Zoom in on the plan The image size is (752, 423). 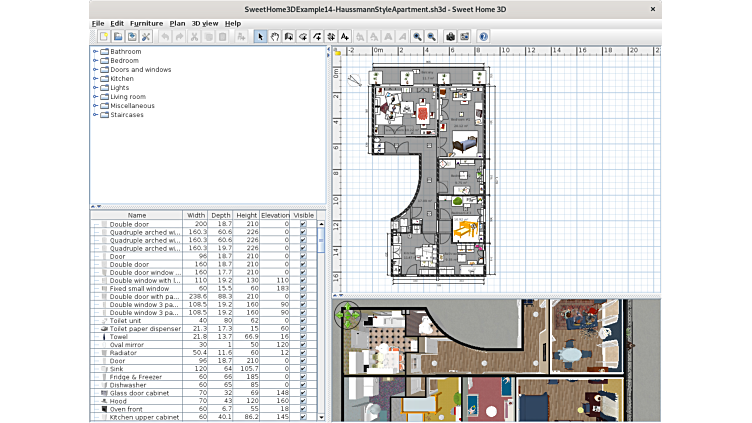coord(417,36)
